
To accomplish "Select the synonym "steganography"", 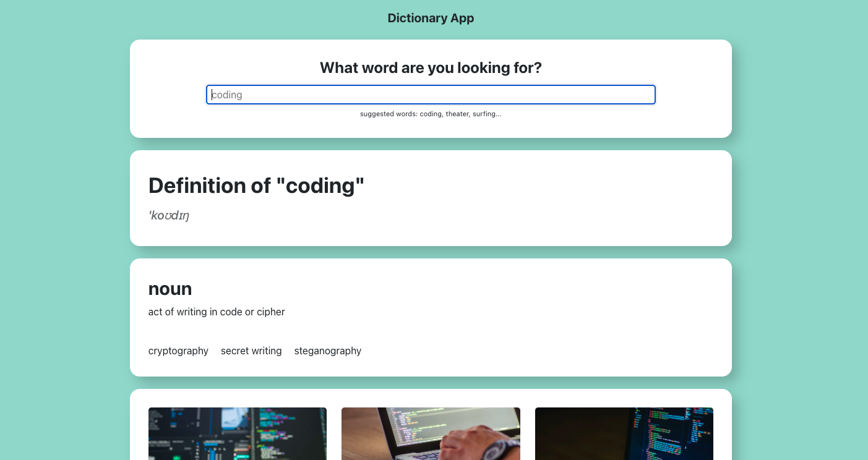I will (x=328, y=351).
